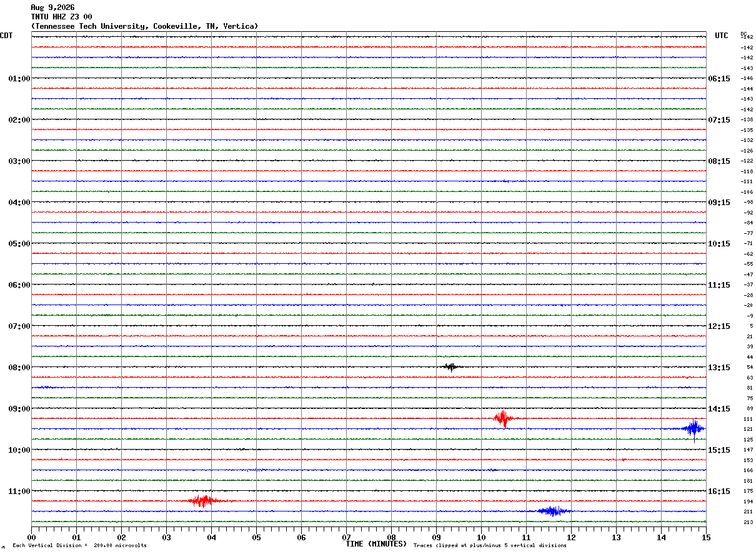Select the 06:15 UTC time label
The image size is (756, 554).
pyautogui.click(x=719, y=79)
